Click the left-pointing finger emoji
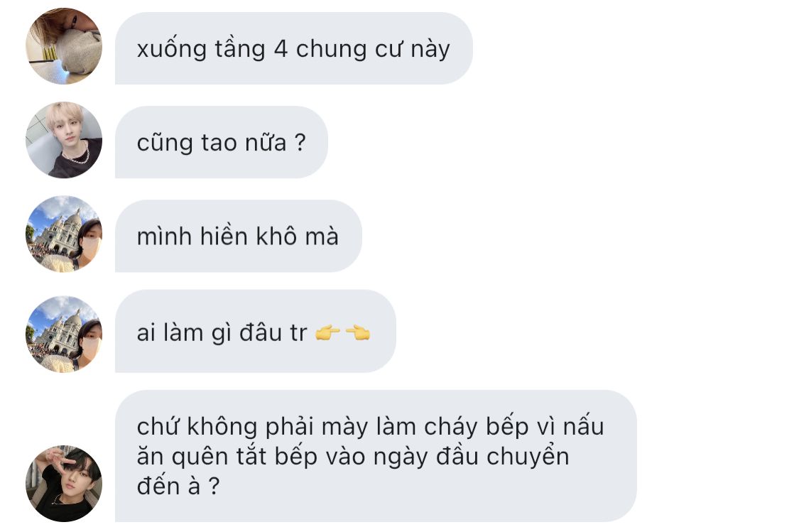This screenshot has width=799, height=532. coord(358,332)
